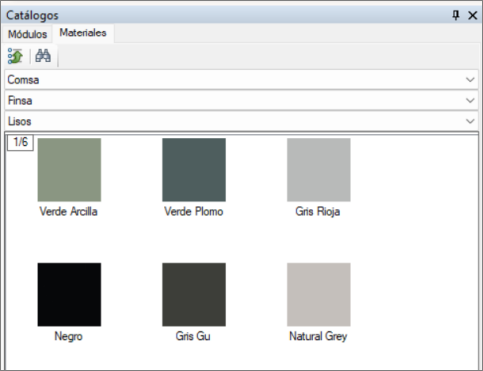The width and height of the screenshot is (483, 371).
Task: Select the Materiales tab
Action: tap(83, 33)
